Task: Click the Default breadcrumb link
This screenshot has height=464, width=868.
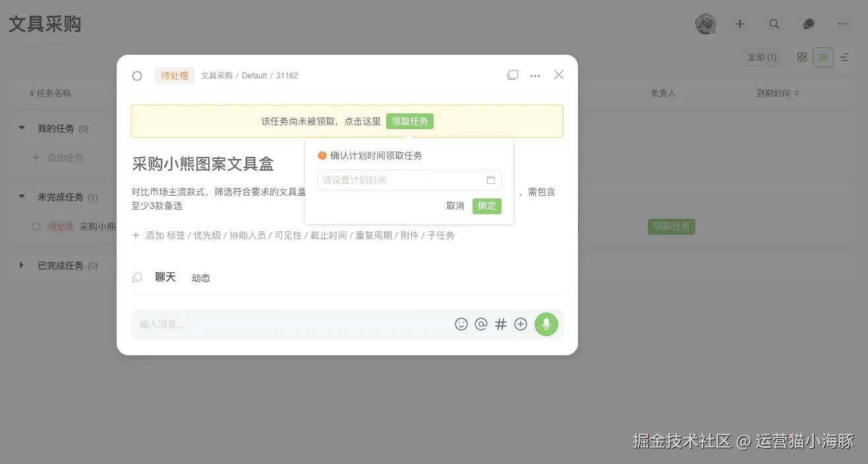Action: tap(254, 76)
